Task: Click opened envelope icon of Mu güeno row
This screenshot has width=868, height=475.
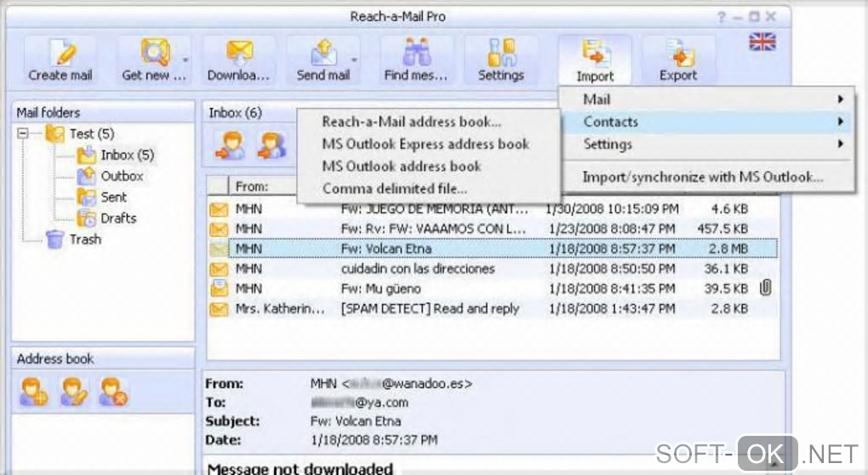Action: 219,289
